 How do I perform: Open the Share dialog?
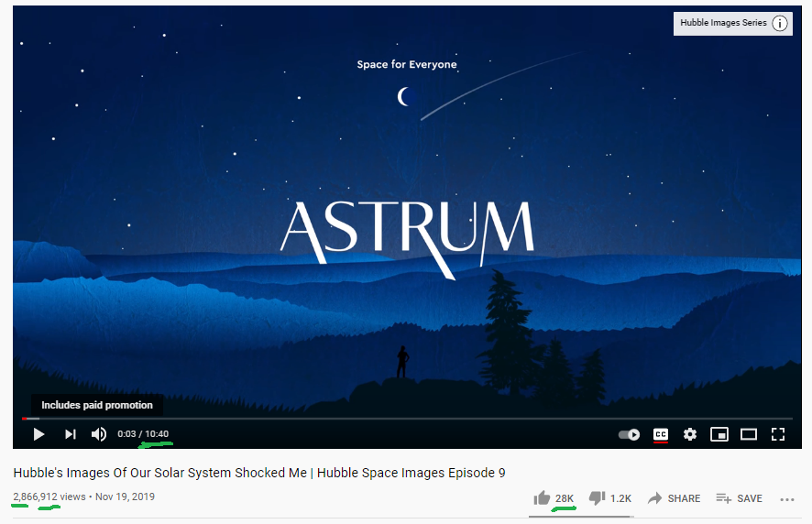[x=674, y=498]
